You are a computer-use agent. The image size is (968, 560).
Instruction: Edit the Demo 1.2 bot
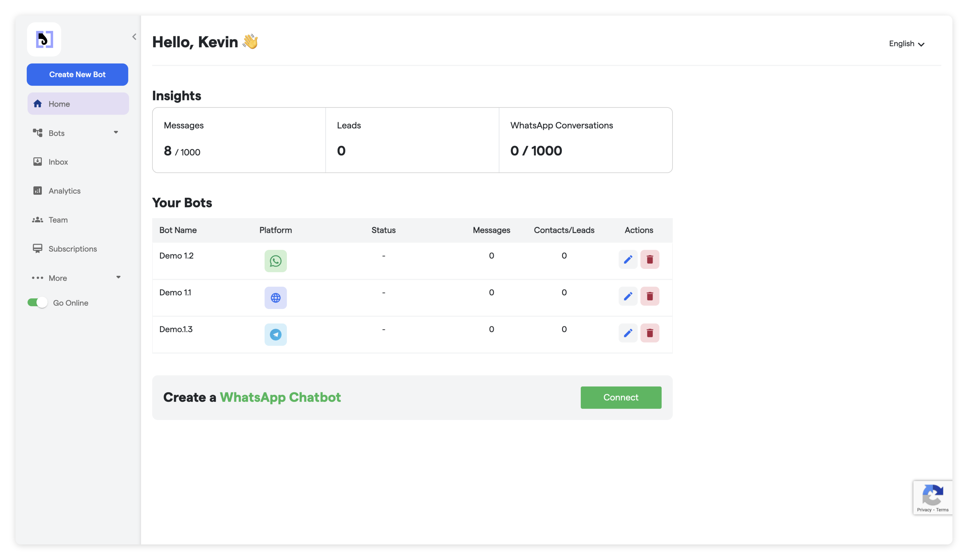point(628,260)
